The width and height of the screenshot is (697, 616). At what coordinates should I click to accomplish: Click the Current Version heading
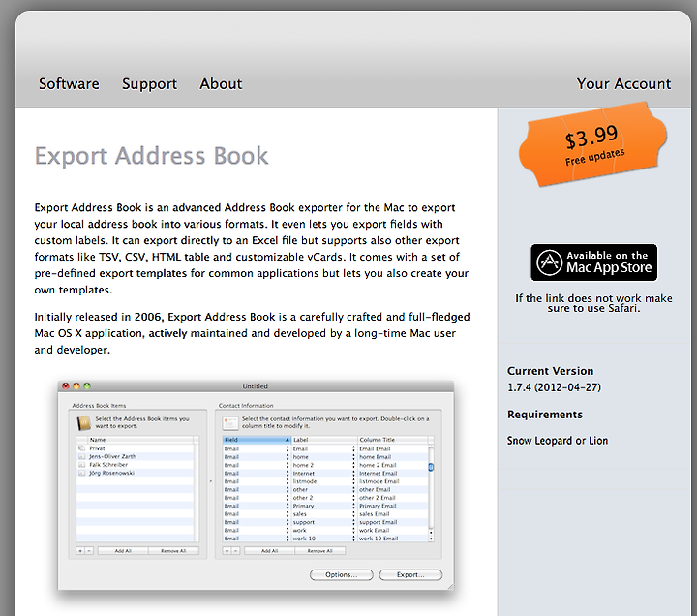pyautogui.click(x=550, y=371)
